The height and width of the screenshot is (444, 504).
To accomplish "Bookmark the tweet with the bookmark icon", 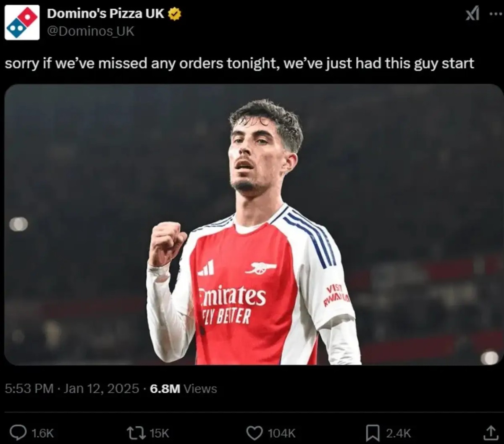I will (373, 433).
